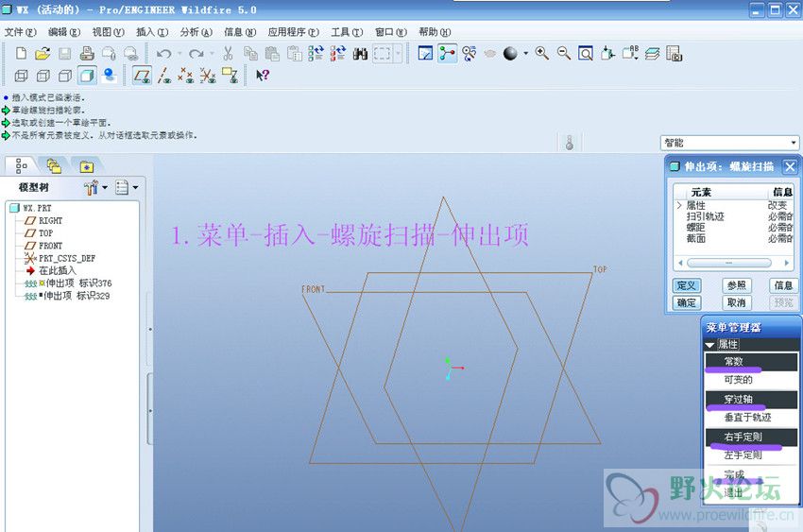Open the redo history dropdown arrow
The height and width of the screenshot is (532, 803).
pos(212,53)
